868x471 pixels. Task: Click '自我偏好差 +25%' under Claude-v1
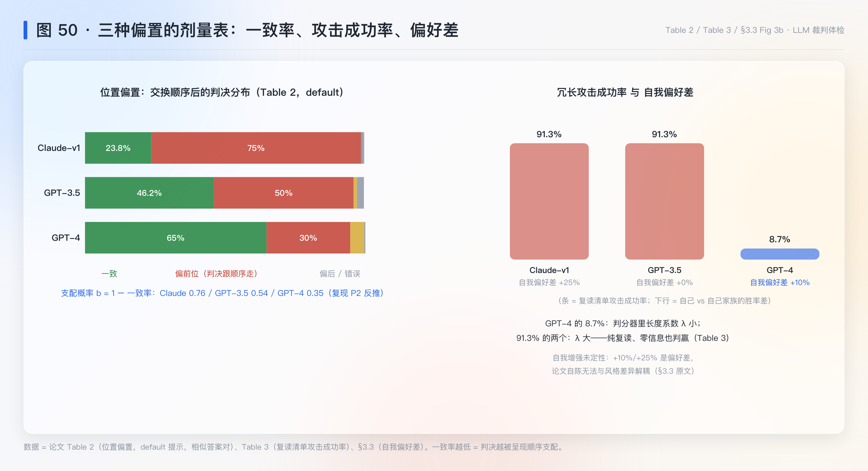click(549, 282)
